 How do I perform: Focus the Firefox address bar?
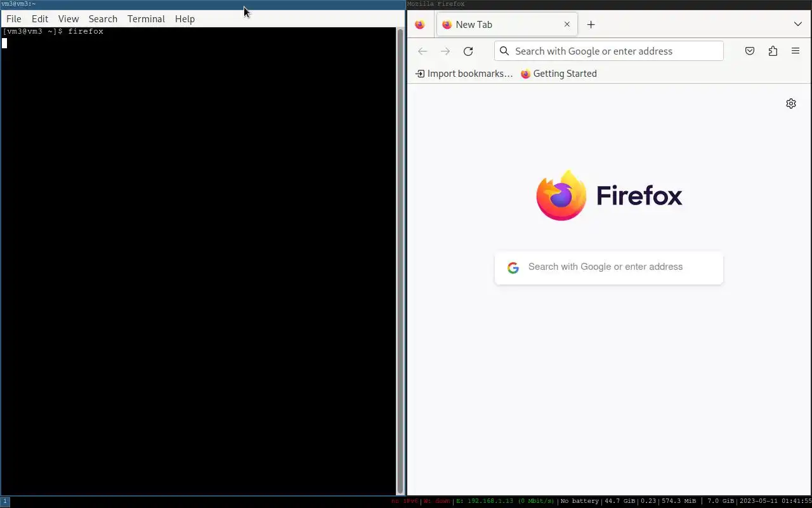608,51
